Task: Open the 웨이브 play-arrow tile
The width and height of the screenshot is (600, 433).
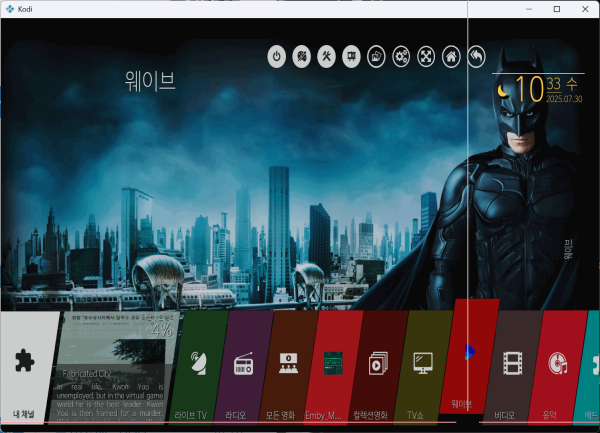Action: point(470,356)
